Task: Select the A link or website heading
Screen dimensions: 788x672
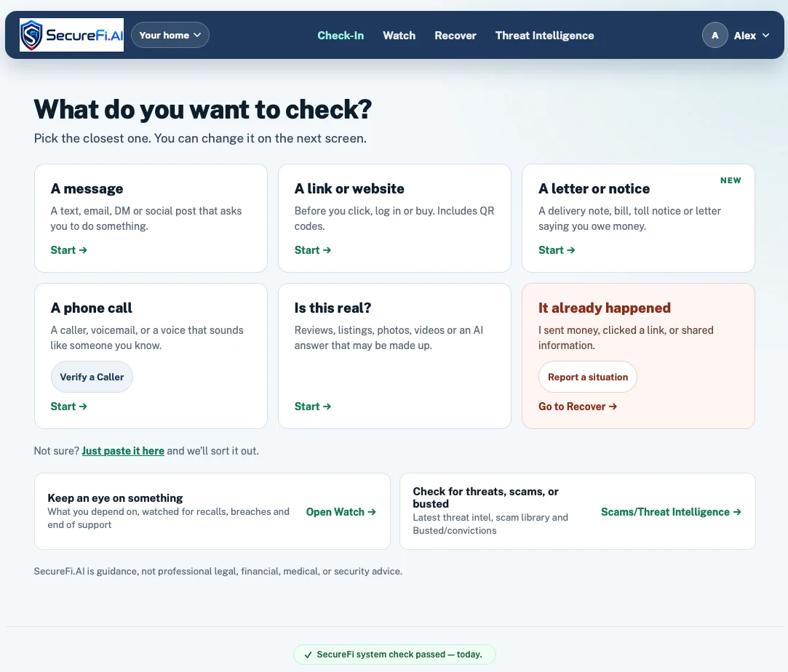Action: pyautogui.click(x=349, y=189)
